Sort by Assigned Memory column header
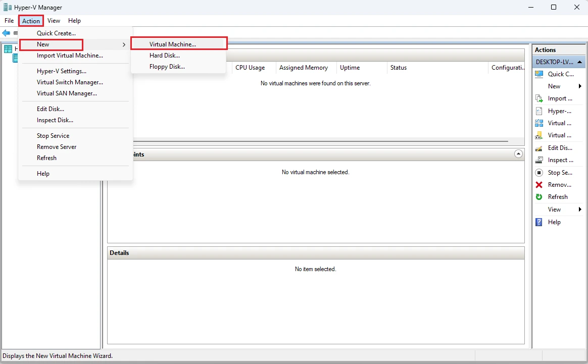Screen dimensions: 588x364 [x=306, y=68]
